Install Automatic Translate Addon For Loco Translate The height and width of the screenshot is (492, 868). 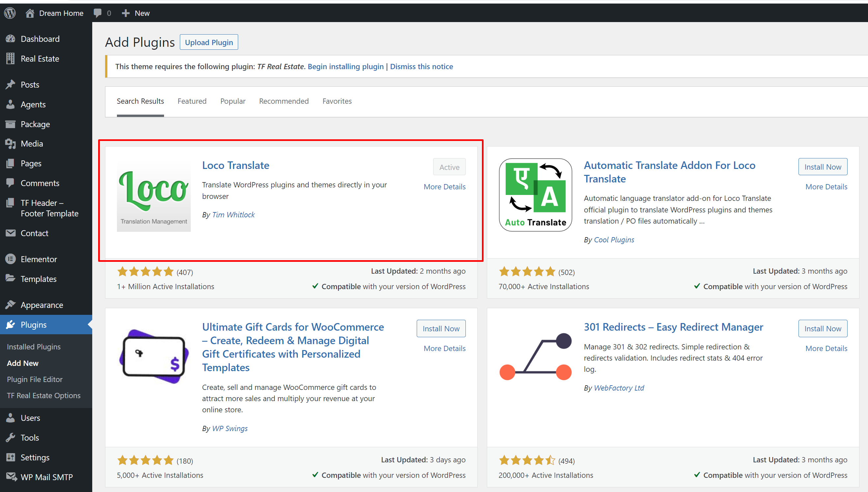tap(823, 167)
